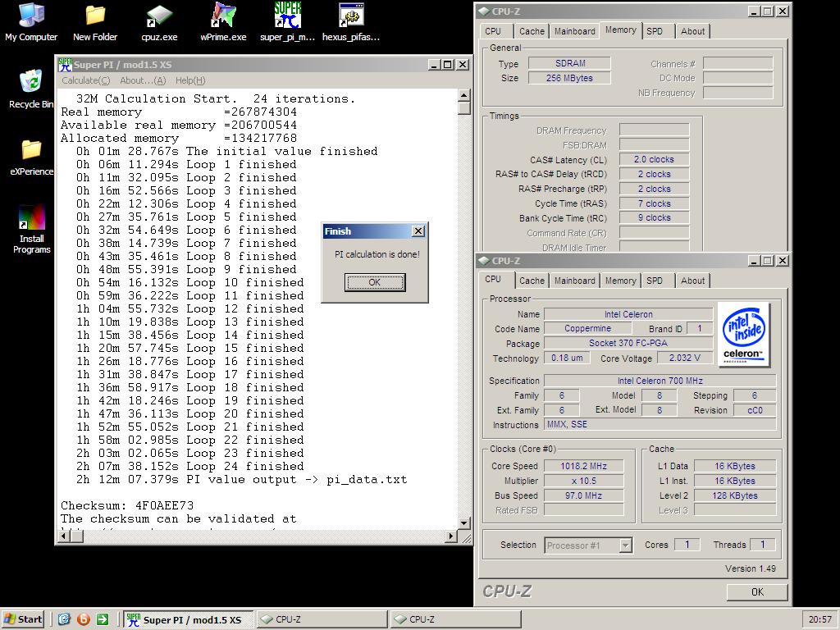The image size is (840, 630).
Task: Click the Instructions field MMX, SSE
Action: (660, 424)
